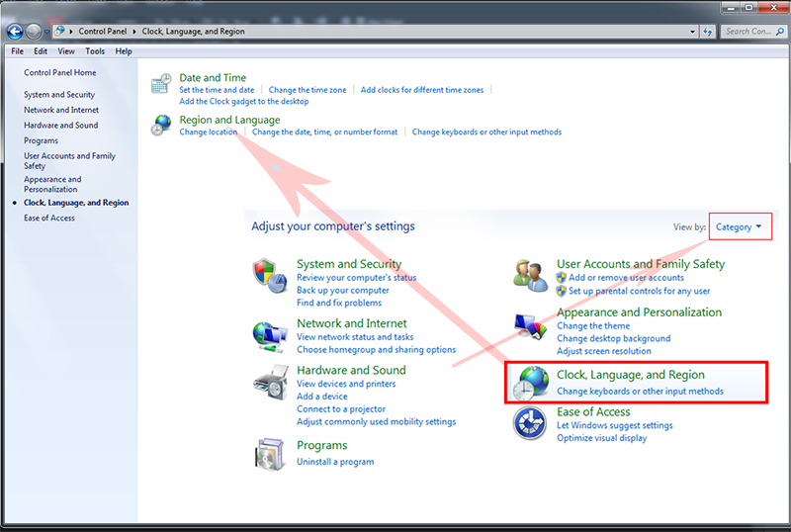The image size is (791, 532).
Task: Click Uninstall a program
Action: tap(335, 462)
